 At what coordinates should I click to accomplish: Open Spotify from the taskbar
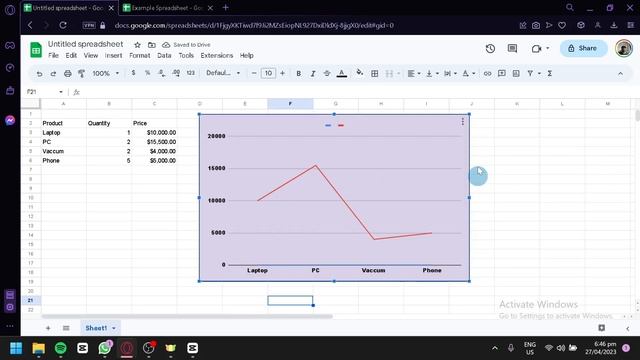coord(60,348)
